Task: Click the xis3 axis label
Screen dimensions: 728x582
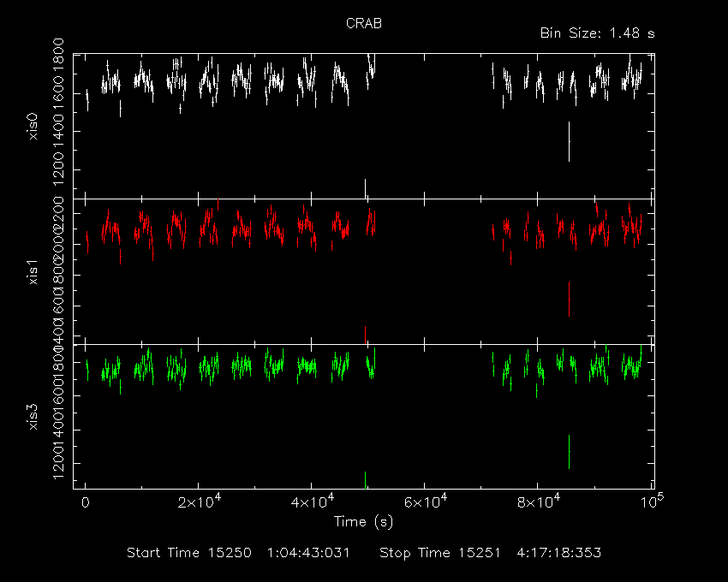Action: [33, 417]
